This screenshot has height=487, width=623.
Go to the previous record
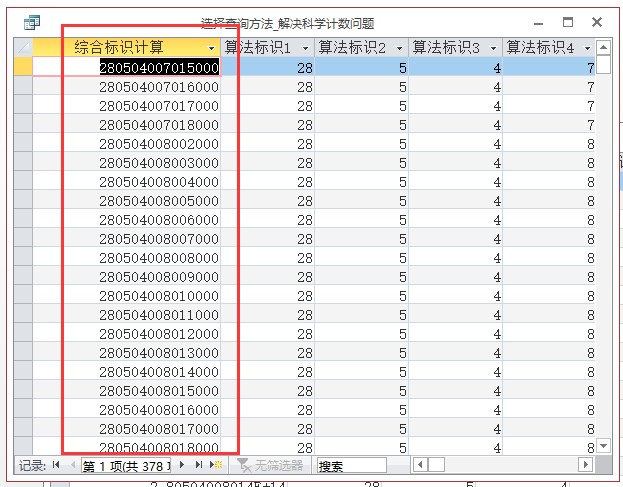(x=70, y=465)
